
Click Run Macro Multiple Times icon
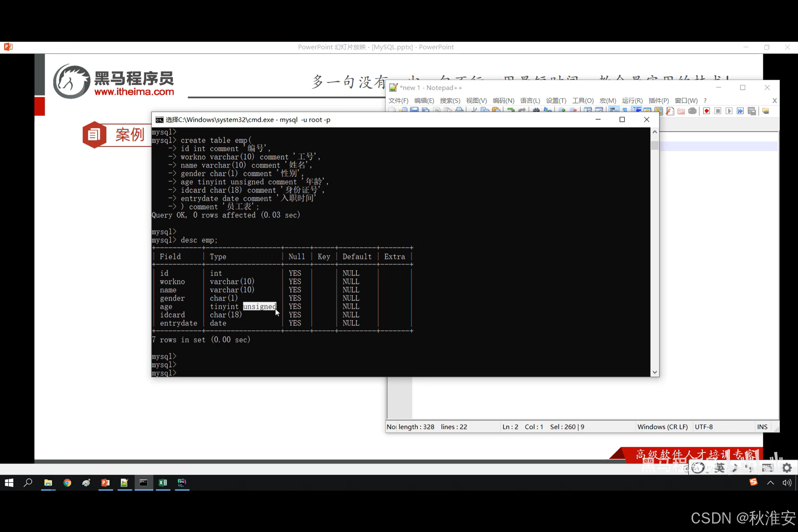coord(740,111)
